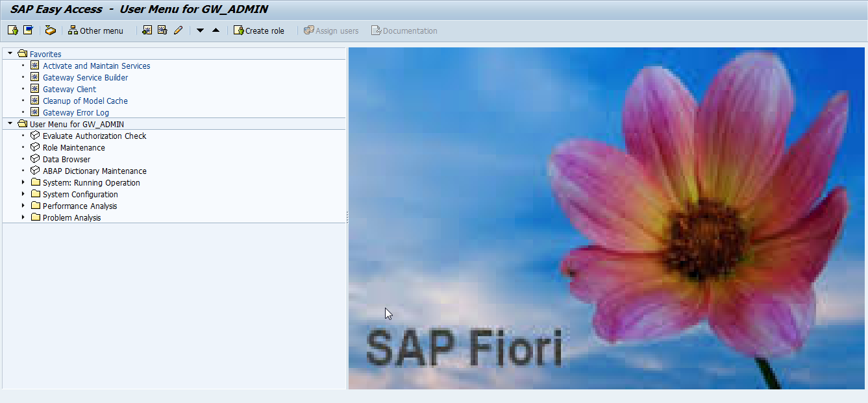Click the SAP menu toolbar icon
868x403 pixels.
[29, 31]
